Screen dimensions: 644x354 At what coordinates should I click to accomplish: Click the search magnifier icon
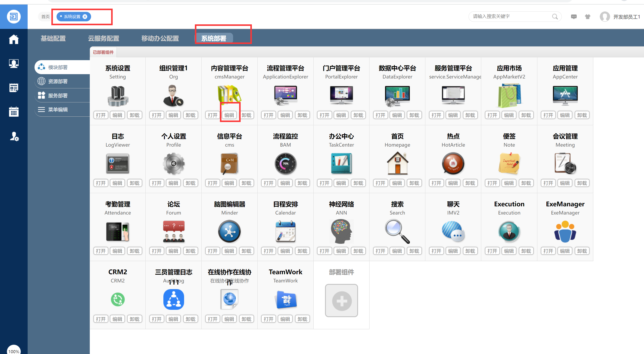tap(555, 17)
